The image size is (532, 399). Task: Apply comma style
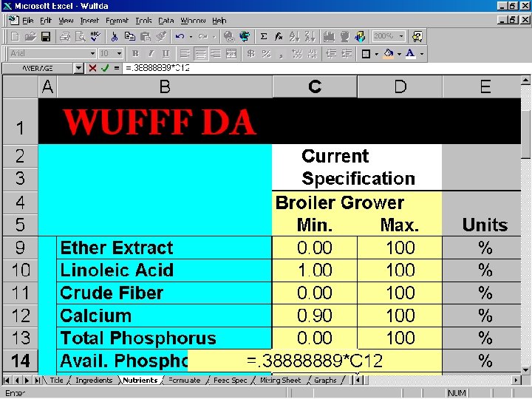pos(282,54)
